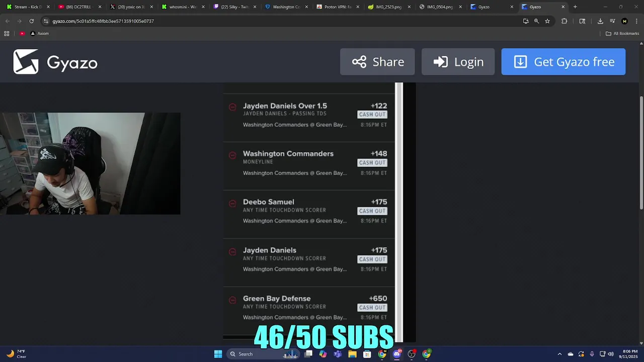
Task: Remove the Green Bay Defense leg
Action: (x=232, y=300)
